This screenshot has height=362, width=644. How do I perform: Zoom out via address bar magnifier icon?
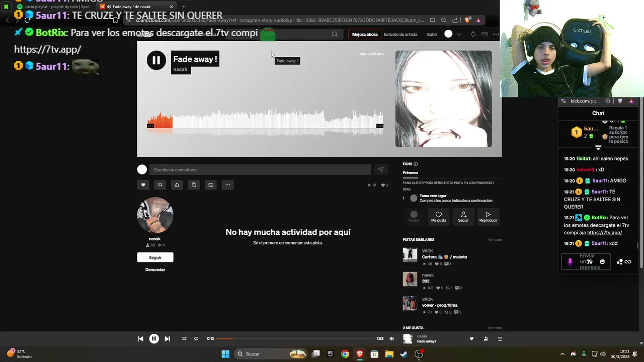443,20
